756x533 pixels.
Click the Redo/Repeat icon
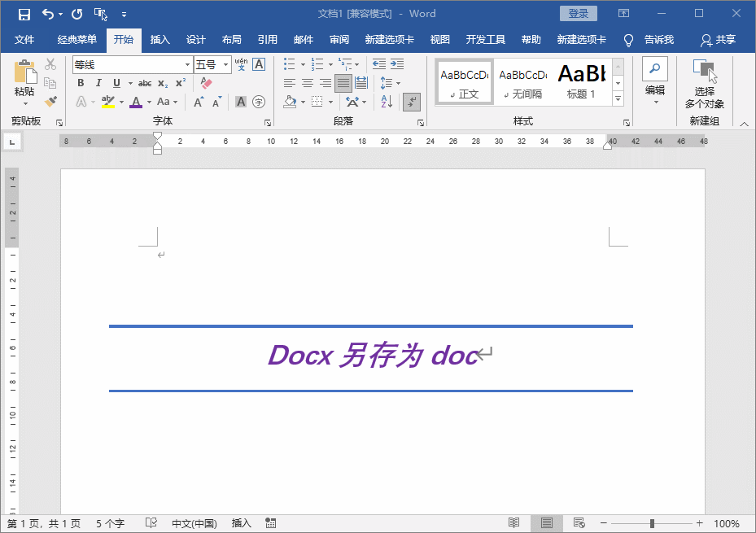pos(76,14)
